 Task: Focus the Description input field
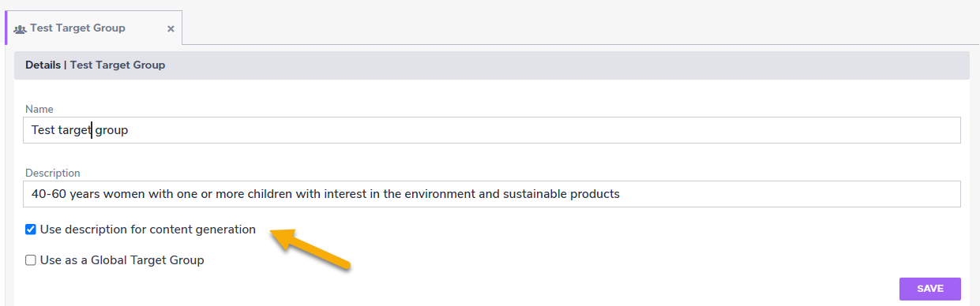click(x=492, y=194)
